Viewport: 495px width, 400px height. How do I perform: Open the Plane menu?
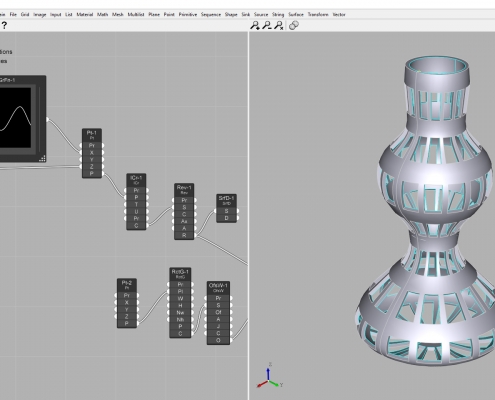pyautogui.click(x=154, y=14)
